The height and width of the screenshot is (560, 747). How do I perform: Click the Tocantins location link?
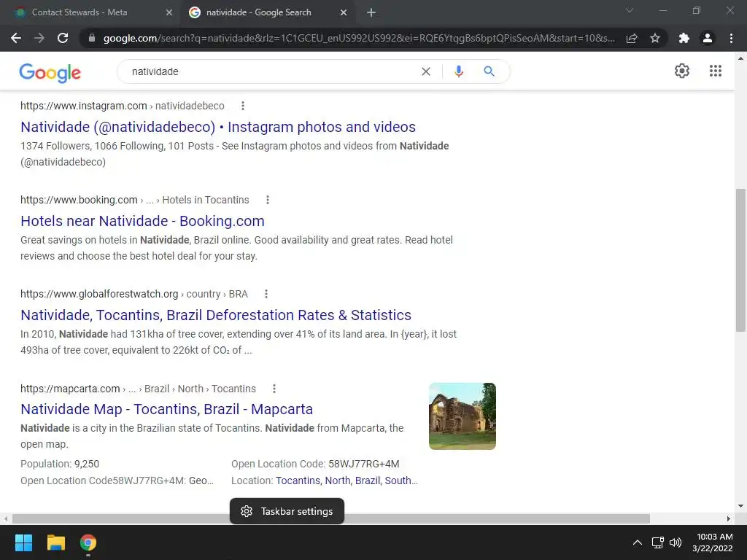click(298, 481)
